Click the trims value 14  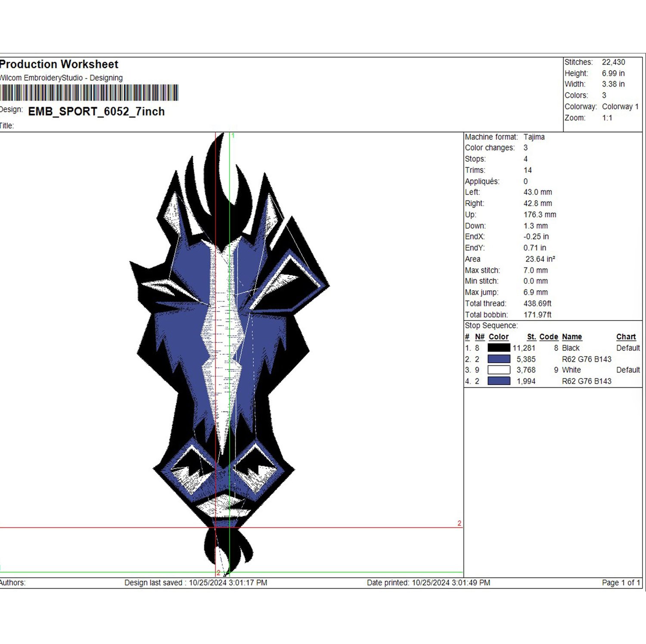(528, 170)
